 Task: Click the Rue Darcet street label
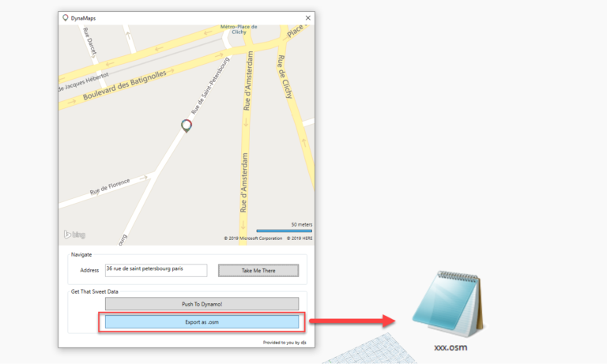coord(90,41)
